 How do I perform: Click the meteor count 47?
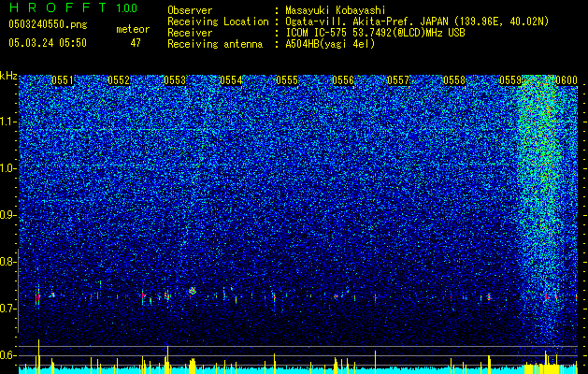[x=136, y=43]
